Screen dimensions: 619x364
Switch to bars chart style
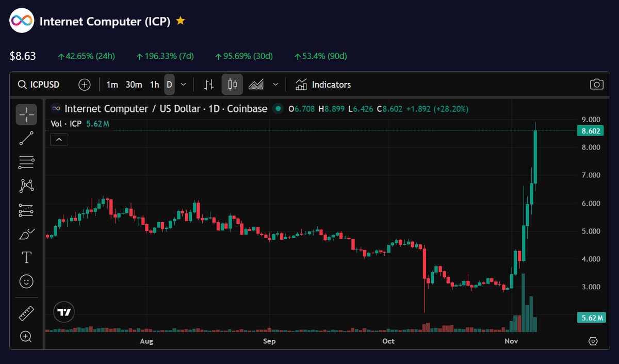[x=209, y=85]
